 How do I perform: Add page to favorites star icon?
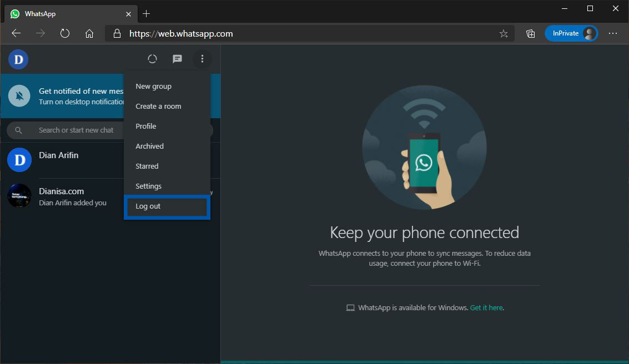(504, 33)
